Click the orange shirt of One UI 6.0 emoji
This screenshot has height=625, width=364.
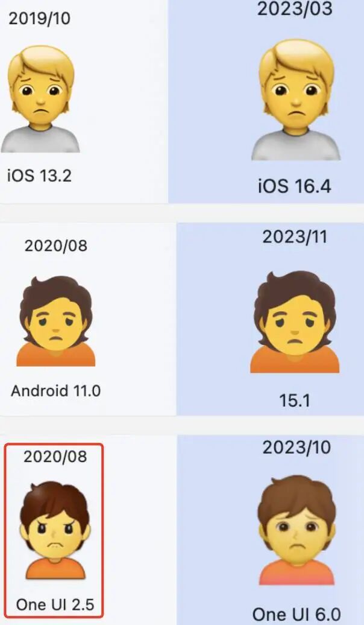[297, 572]
